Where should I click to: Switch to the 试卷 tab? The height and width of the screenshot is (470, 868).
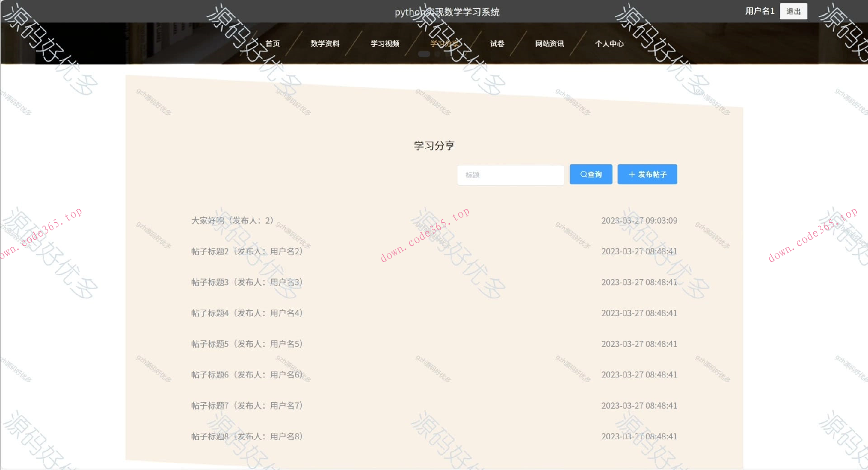496,43
